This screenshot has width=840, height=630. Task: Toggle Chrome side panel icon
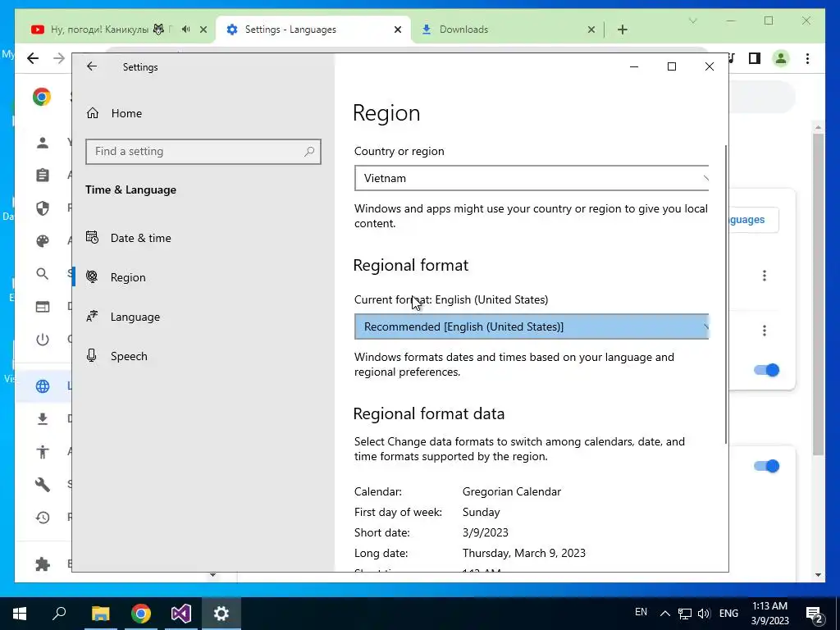coord(755,58)
